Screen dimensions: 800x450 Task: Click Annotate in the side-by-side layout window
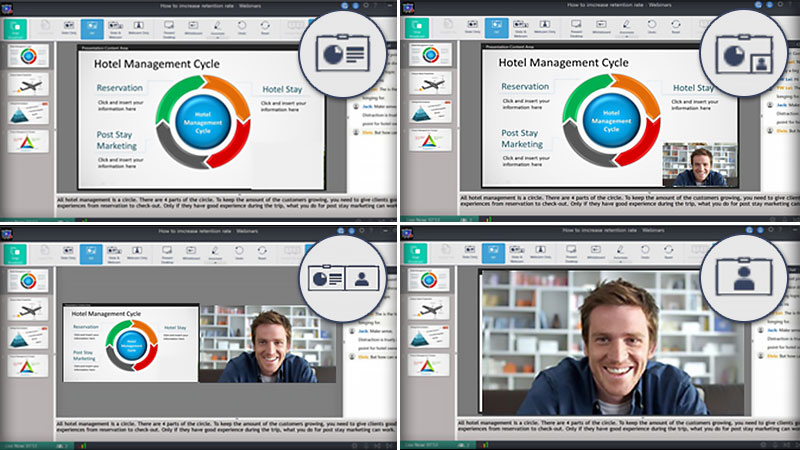tap(215, 253)
